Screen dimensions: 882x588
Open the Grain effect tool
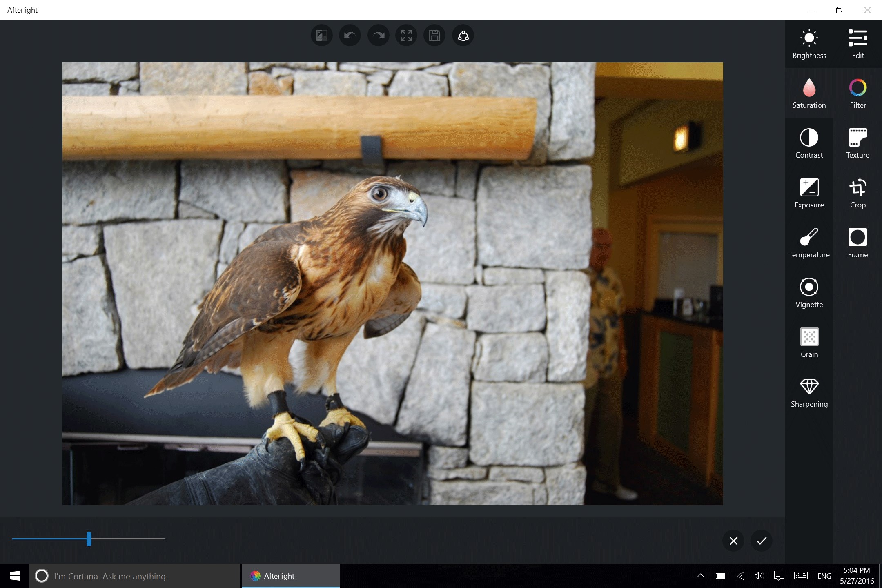pos(809,341)
